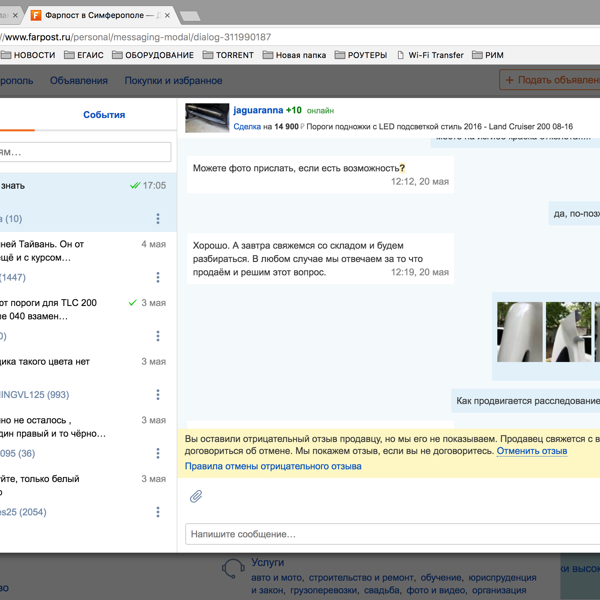The height and width of the screenshot is (600, 600).
Task: Click the Подать объявление button
Action: [550, 80]
